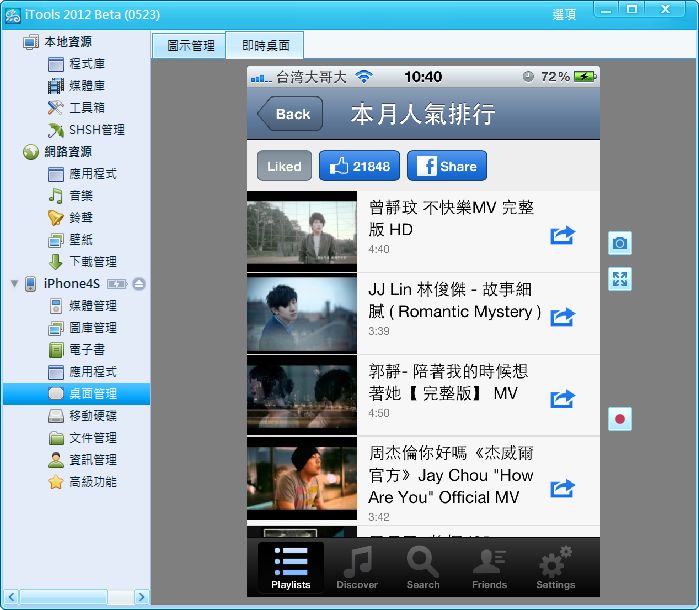The height and width of the screenshot is (610, 699).
Task: Open 程式庫 under local resources
Action: click(x=76, y=64)
